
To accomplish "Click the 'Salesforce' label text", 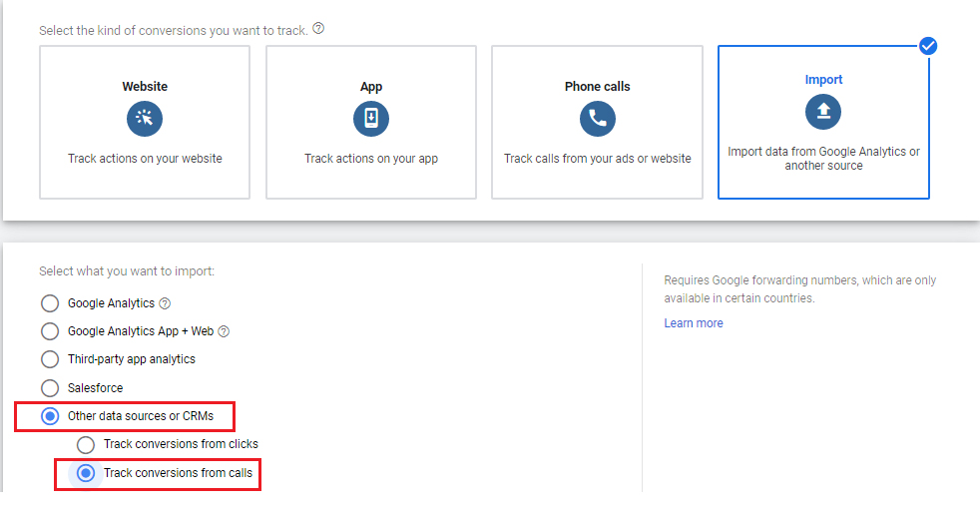I will [x=95, y=388].
